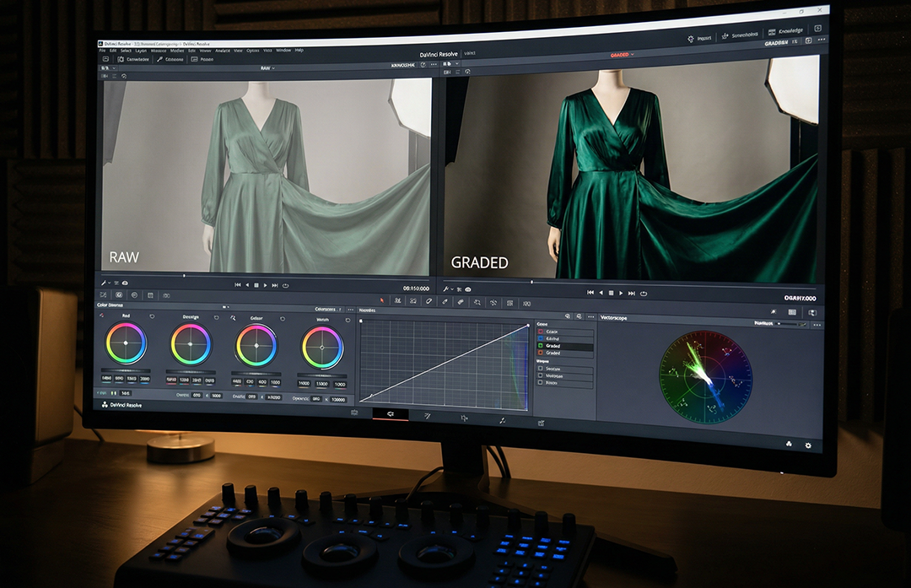Open the File menu
This screenshot has height=588, width=911.
click(x=102, y=51)
